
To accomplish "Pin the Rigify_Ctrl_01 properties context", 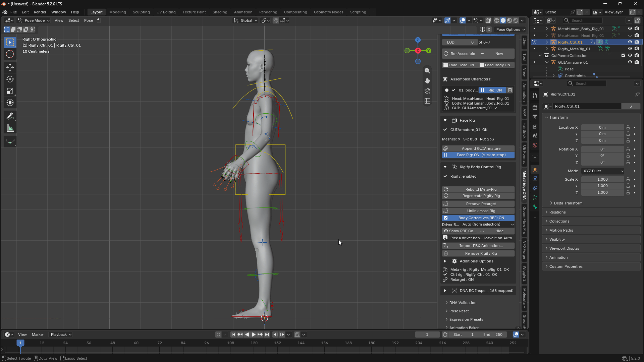I will click(637, 94).
